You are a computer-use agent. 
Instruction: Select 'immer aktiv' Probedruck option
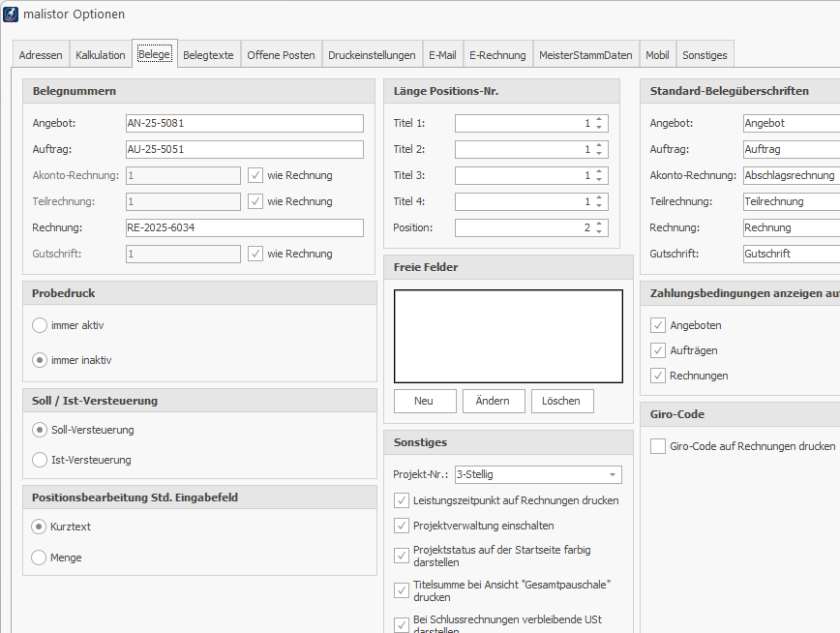(40, 325)
